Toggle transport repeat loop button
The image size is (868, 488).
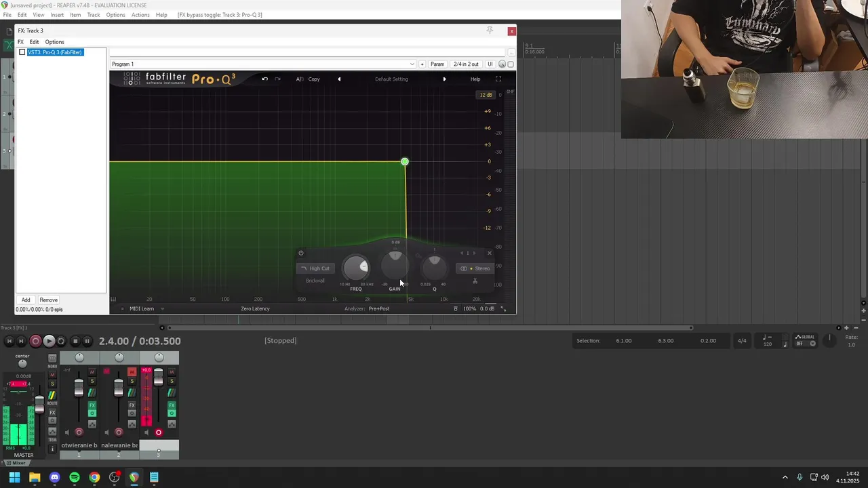coord(61,342)
